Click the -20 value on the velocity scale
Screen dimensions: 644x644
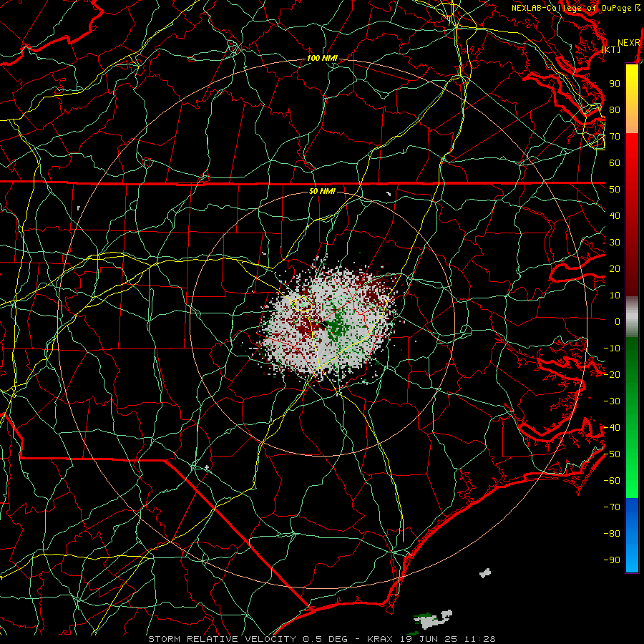pos(612,375)
